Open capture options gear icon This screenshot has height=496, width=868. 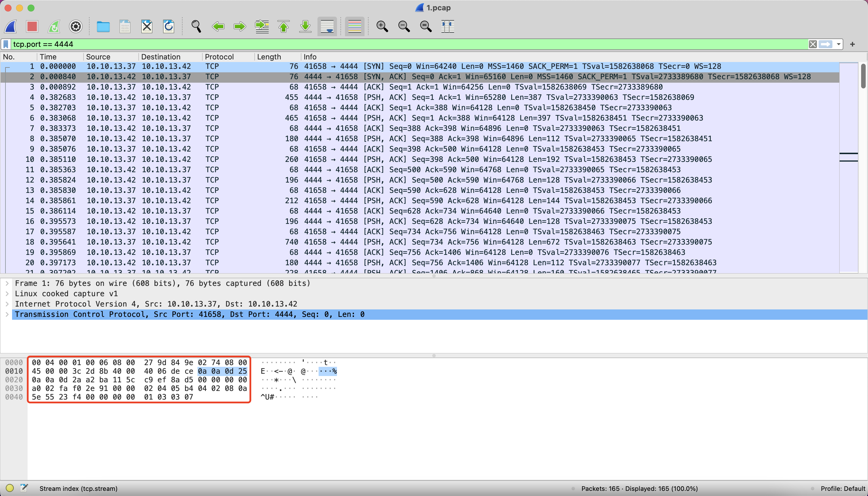[x=75, y=26]
